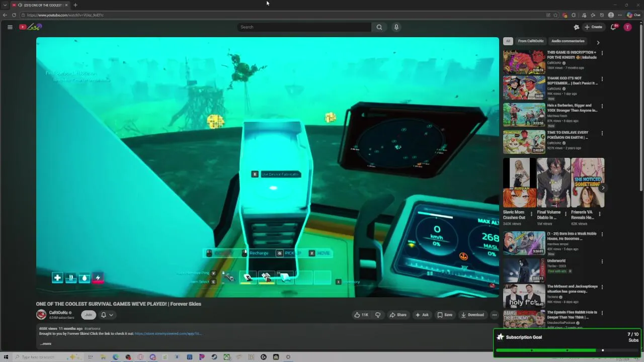
Task: Open the YouTube hamburger guide menu
Action: pos(10,27)
